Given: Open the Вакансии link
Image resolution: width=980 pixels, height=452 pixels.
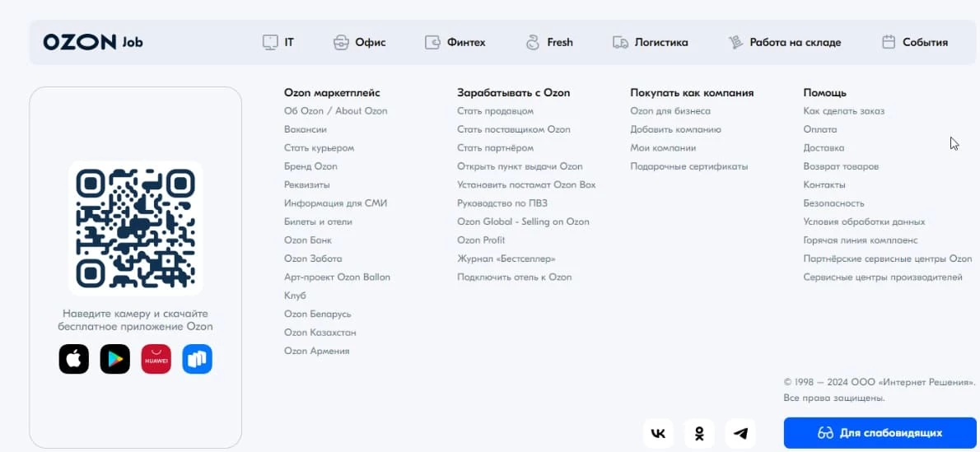Looking at the screenshot, I should (x=306, y=129).
